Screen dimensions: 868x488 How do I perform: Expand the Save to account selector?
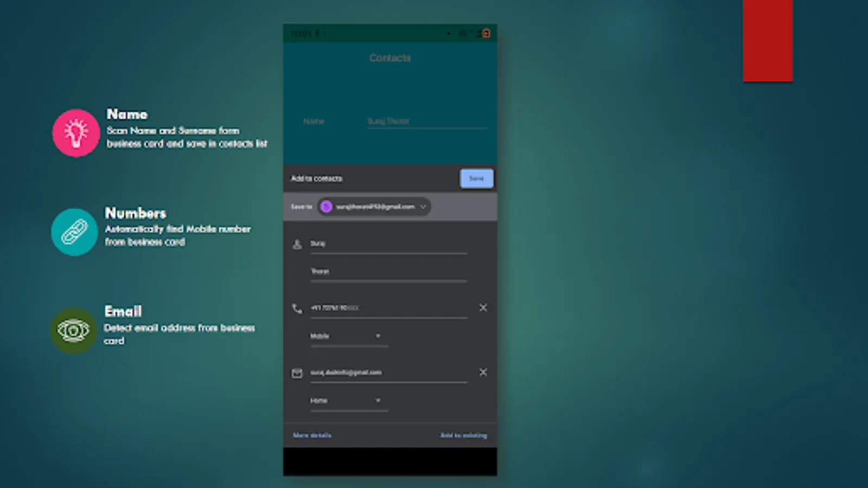point(423,207)
